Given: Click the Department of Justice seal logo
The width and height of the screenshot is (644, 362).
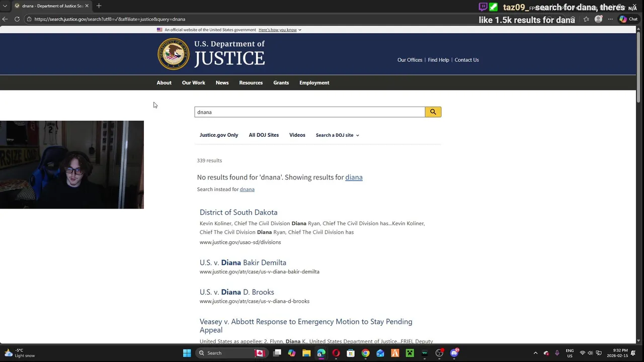Looking at the screenshot, I should click(x=174, y=54).
